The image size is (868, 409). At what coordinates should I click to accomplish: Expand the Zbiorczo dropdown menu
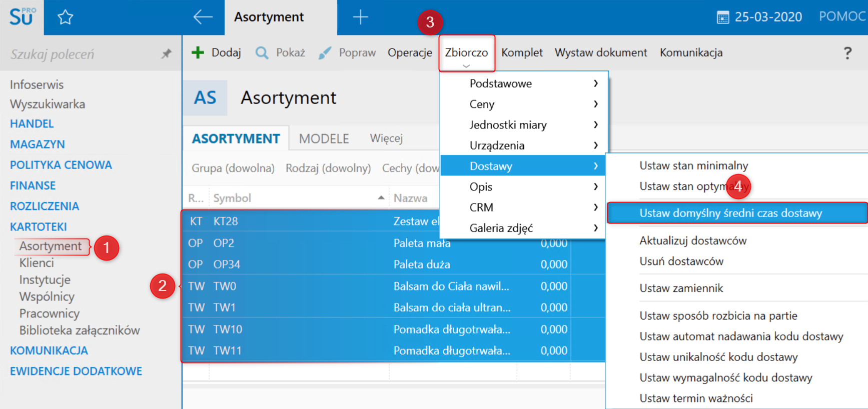pyautogui.click(x=466, y=53)
